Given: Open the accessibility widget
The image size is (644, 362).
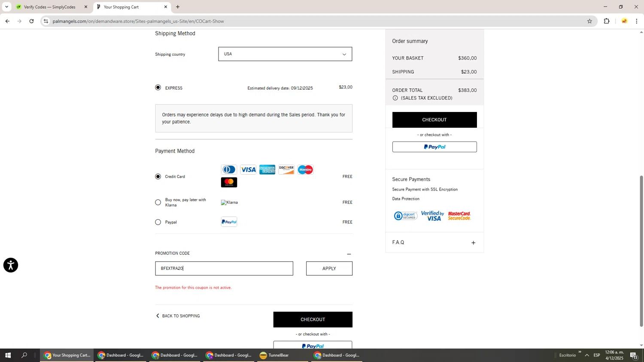Looking at the screenshot, I should [x=11, y=265].
